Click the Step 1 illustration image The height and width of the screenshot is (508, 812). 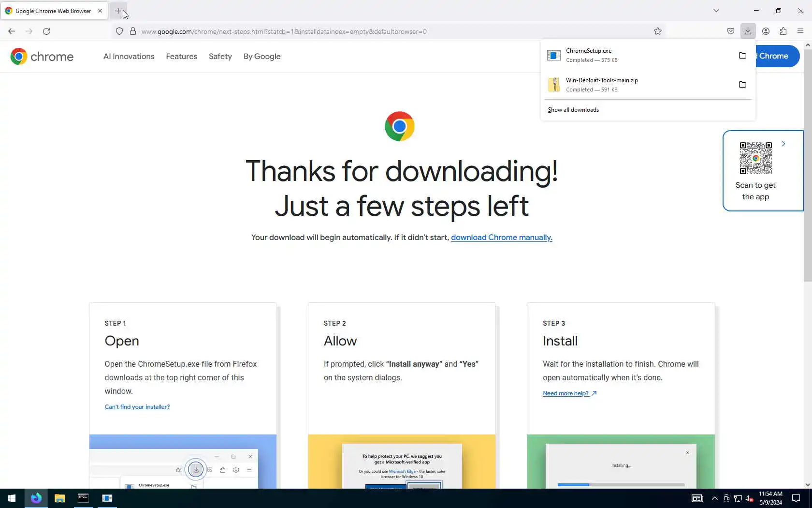click(x=183, y=462)
